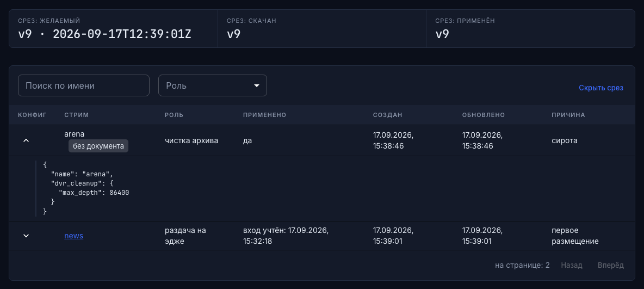Click the СТРИМ column header
This screenshot has height=289, width=644.
(x=76, y=115)
